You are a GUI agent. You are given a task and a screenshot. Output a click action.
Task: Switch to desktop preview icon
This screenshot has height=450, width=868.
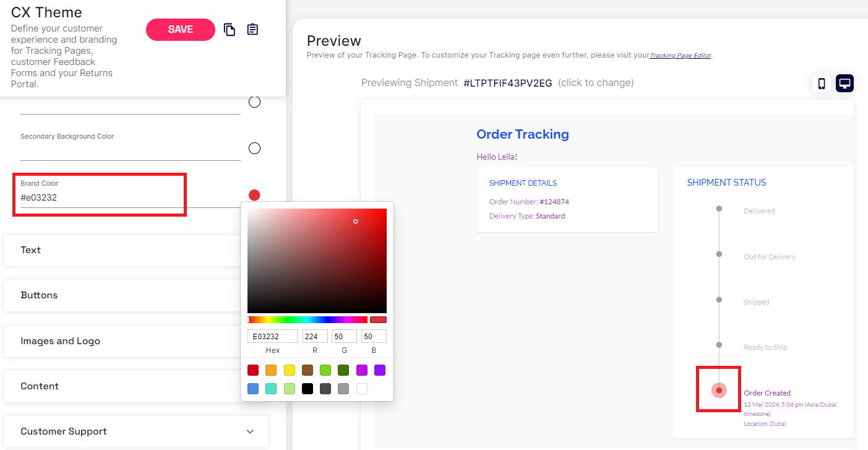click(844, 84)
